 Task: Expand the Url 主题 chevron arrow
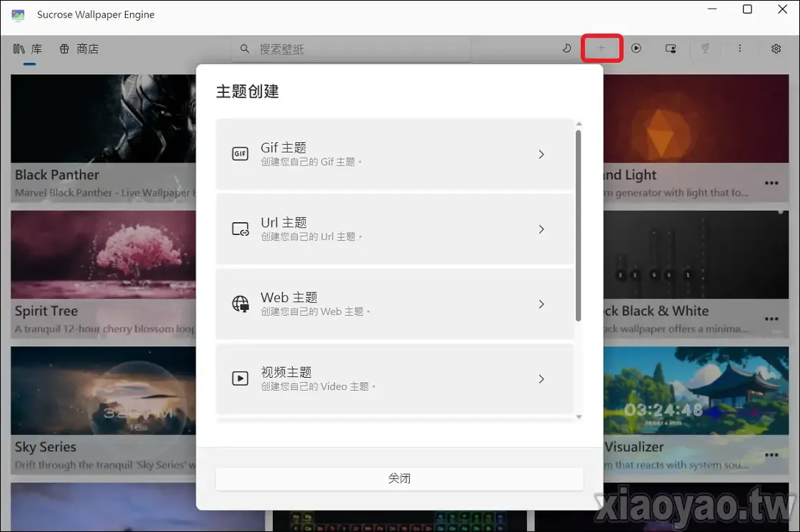[x=541, y=229]
